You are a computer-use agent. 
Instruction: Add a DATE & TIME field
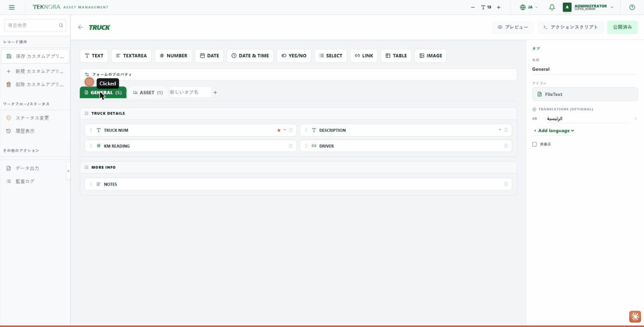coord(250,55)
